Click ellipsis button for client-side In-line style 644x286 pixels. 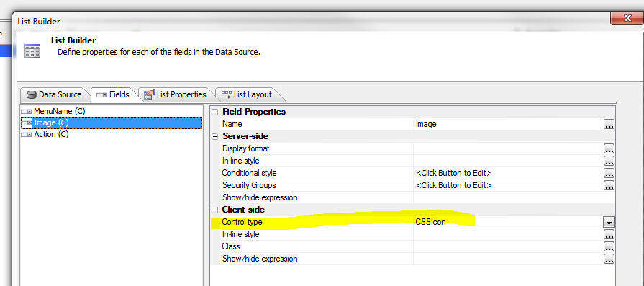[x=609, y=234]
